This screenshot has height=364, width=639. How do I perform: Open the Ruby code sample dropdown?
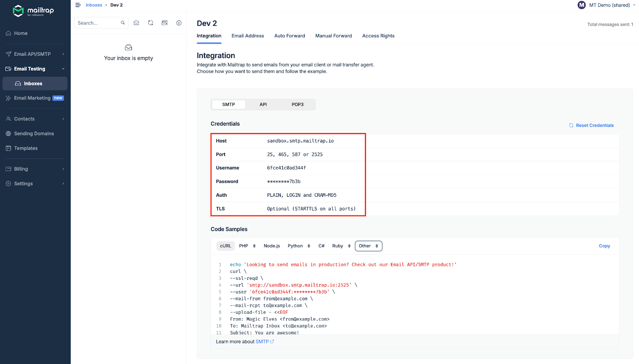pyautogui.click(x=341, y=246)
